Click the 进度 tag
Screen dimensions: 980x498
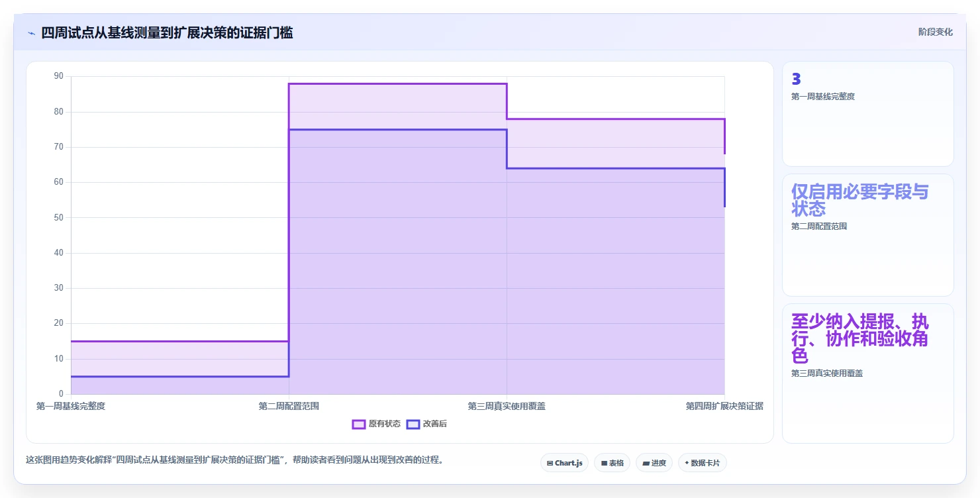pyautogui.click(x=654, y=463)
